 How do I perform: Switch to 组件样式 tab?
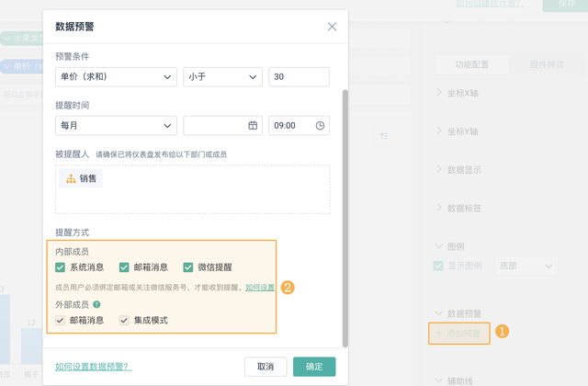[x=547, y=64]
